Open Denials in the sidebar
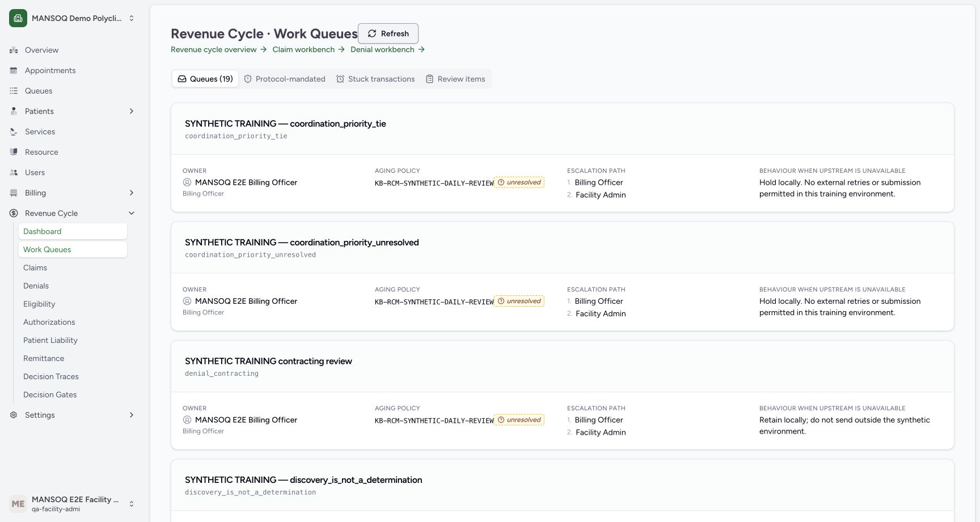The width and height of the screenshot is (980, 522). (x=73, y=286)
